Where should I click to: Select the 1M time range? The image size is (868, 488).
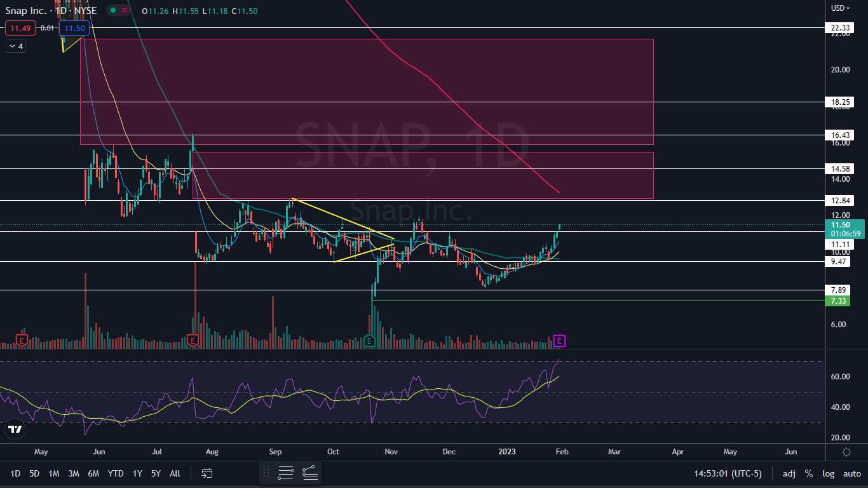coord(54,473)
